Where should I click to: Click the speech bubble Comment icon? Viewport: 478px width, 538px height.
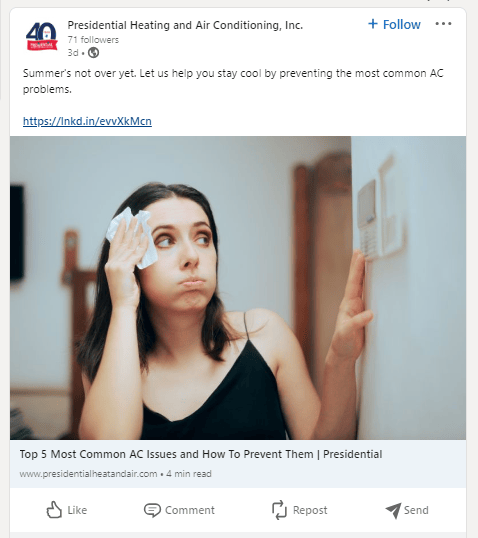click(x=152, y=510)
